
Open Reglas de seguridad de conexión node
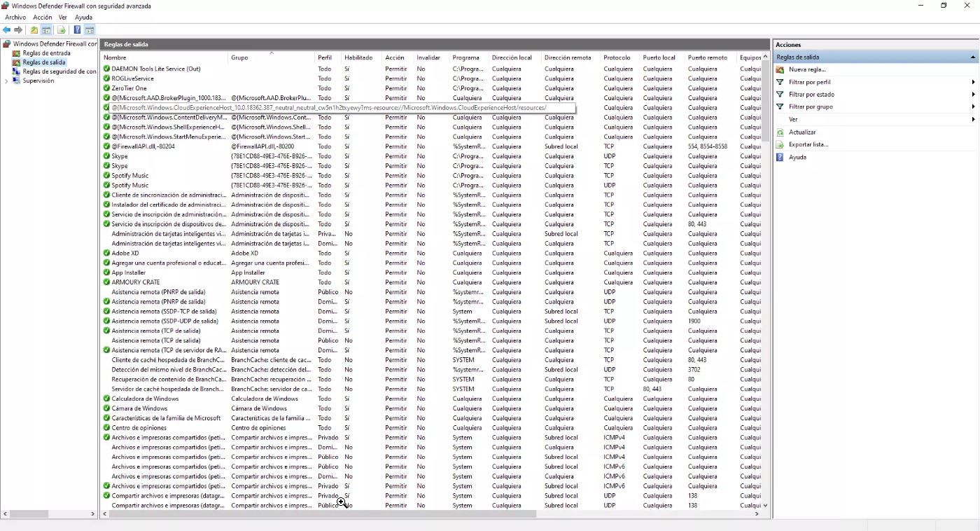click(55, 71)
